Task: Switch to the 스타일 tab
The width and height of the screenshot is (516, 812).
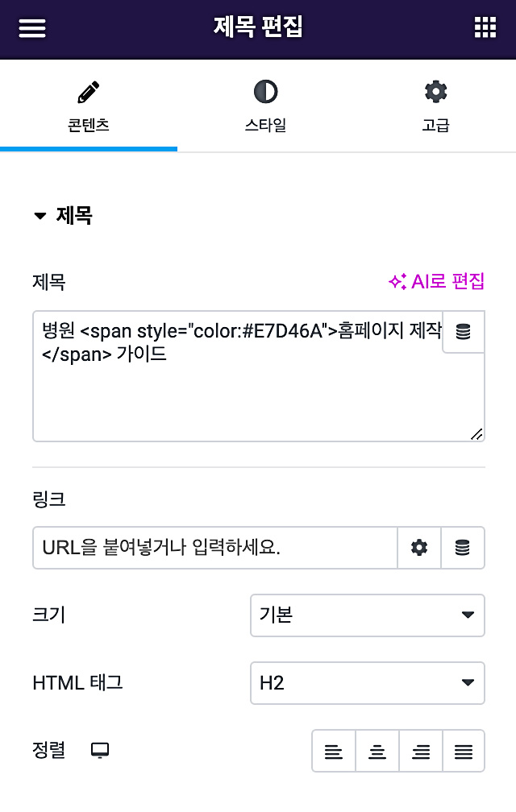Action: [266, 106]
